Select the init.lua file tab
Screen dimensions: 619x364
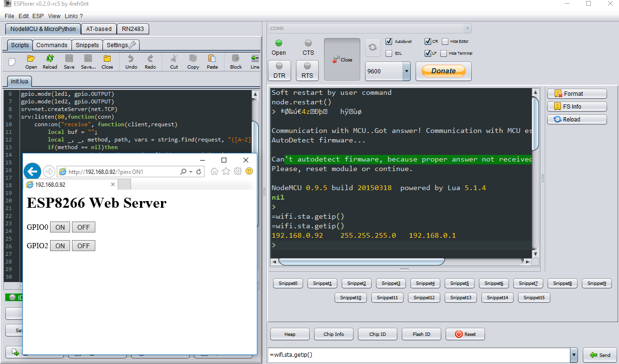pyautogui.click(x=20, y=81)
